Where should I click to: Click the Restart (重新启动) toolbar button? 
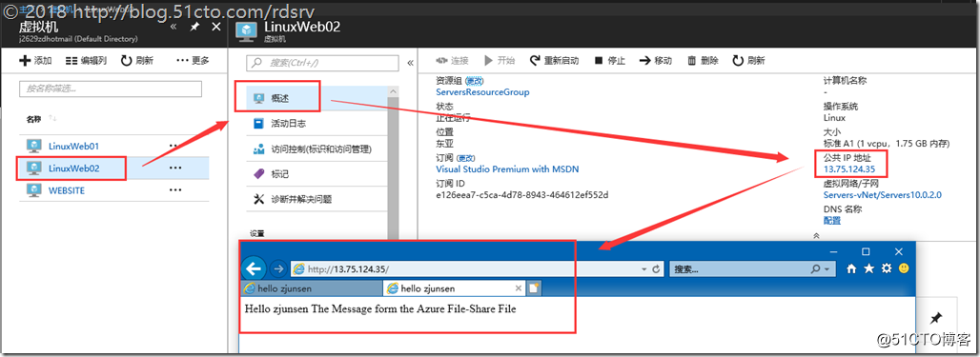coord(554,61)
